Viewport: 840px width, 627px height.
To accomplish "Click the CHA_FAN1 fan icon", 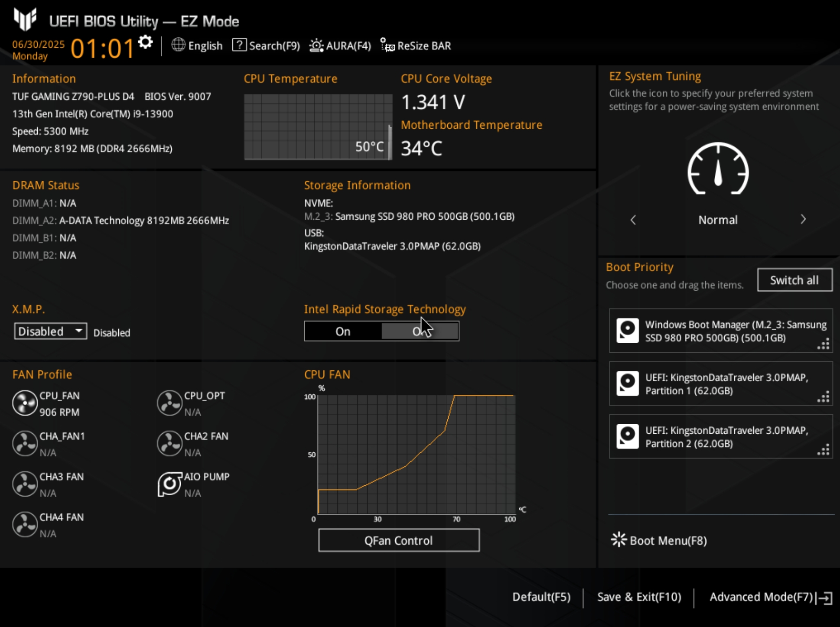I will tap(25, 443).
